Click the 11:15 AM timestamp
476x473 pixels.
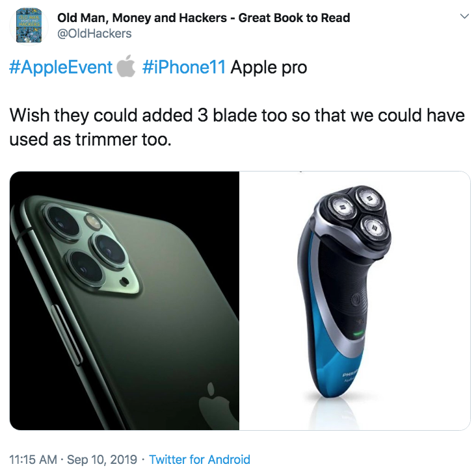[x=33, y=459]
